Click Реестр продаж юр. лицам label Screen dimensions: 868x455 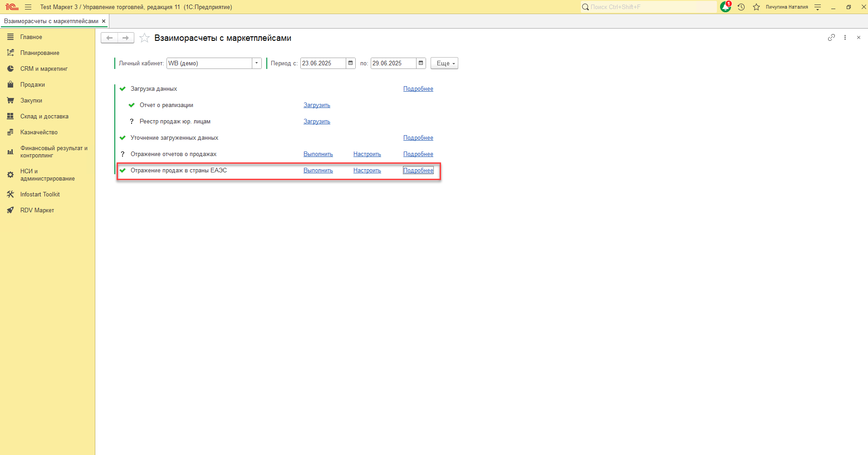click(175, 122)
